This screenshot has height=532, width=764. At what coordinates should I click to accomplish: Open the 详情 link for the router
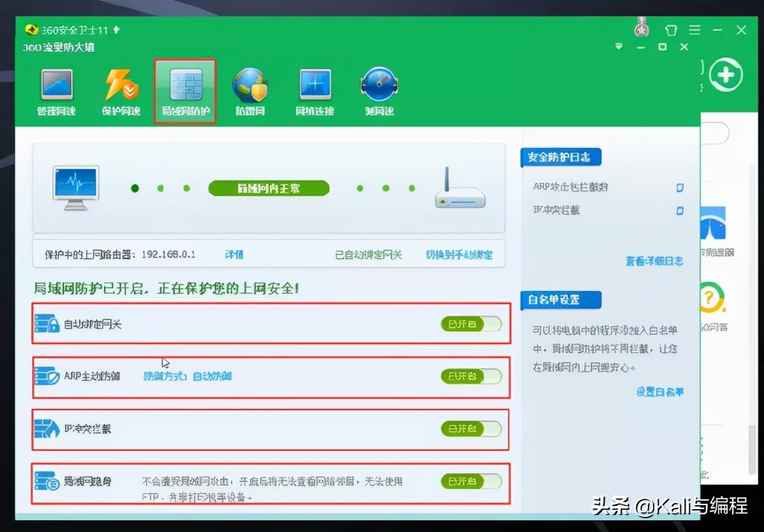click(234, 254)
